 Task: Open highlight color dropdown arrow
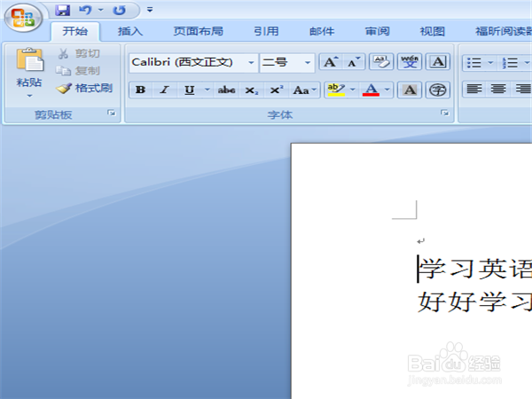tap(353, 90)
